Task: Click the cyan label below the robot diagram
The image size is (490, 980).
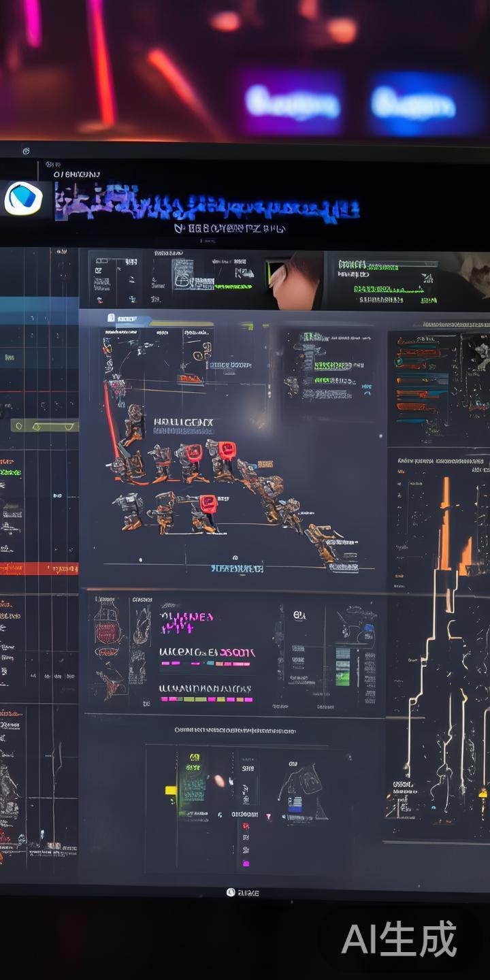Action: pos(236,568)
